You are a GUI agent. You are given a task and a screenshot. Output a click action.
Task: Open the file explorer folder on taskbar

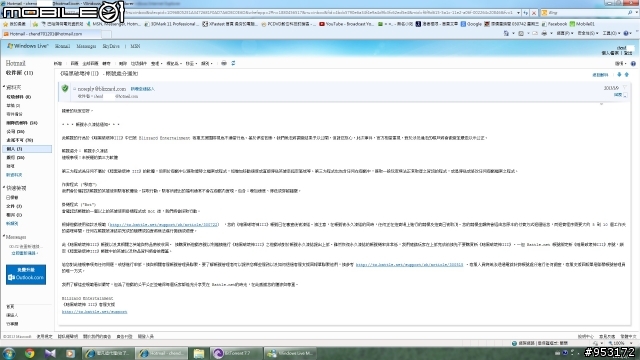coord(199,353)
